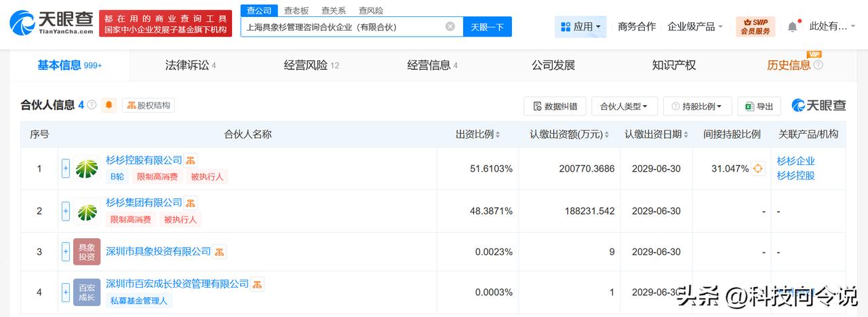Open the 应用 dropdown menu

(580, 27)
